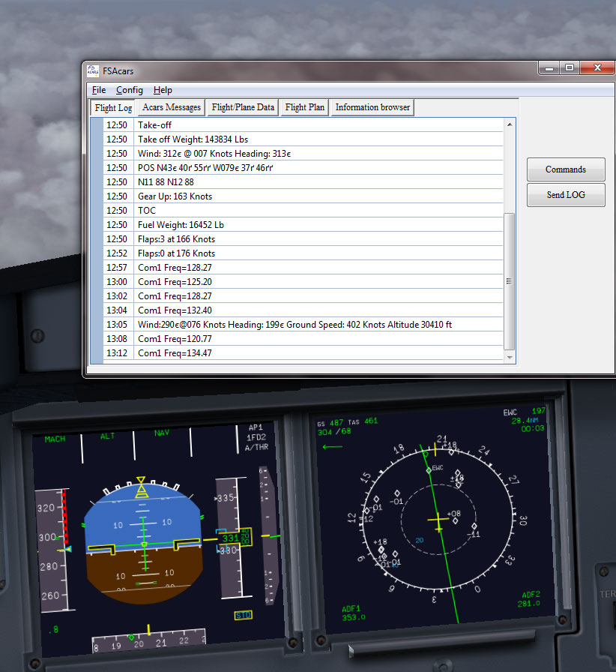
Task: Select the POS N43 W079 position row
Action: coord(303,167)
